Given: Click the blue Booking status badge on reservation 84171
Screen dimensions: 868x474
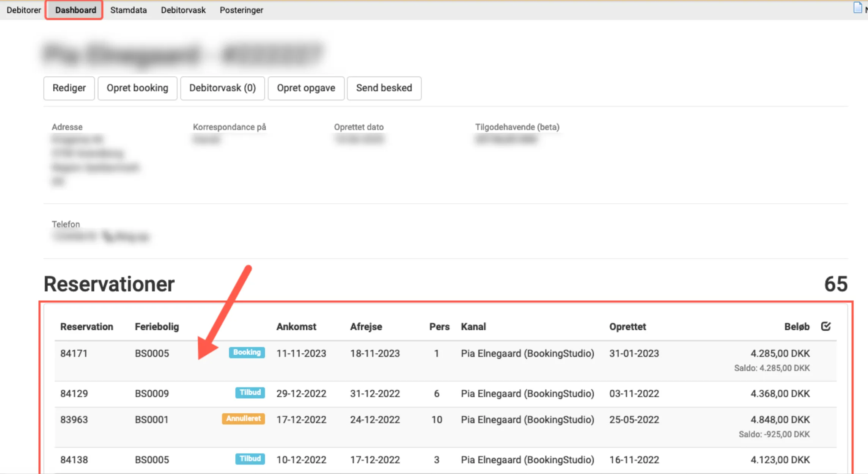Looking at the screenshot, I should [247, 353].
